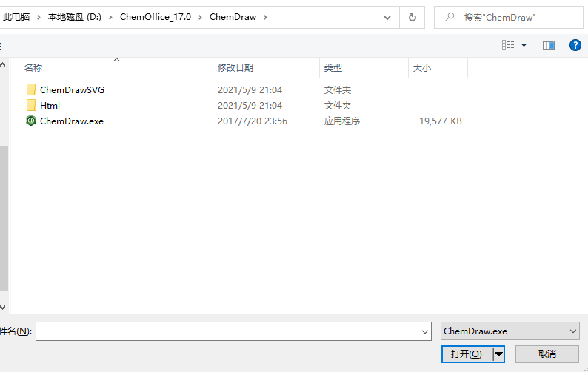The height and width of the screenshot is (372, 588).
Task: Open the ChemDraw.exe file type filter
Action: [510, 331]
